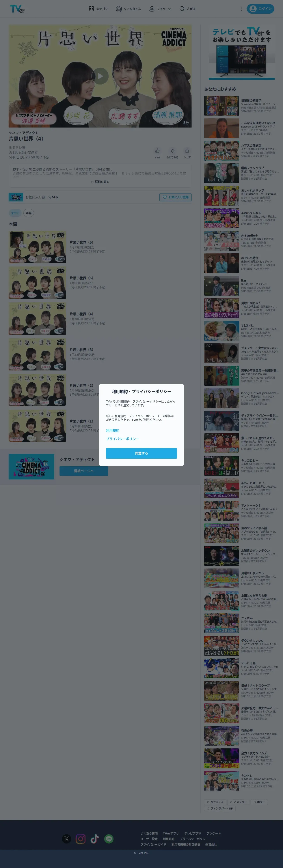Open 片思い世界（5）episode thumbnail

coord(37,283)
